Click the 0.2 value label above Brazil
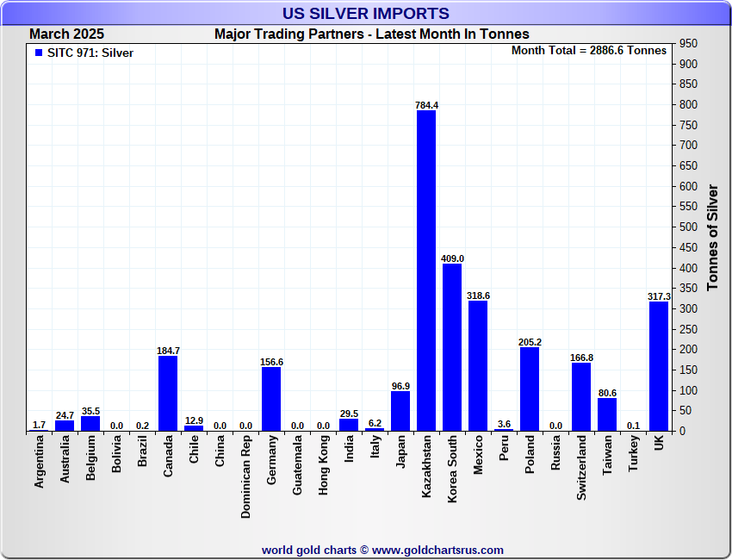This screenshot has height=560, width=732. (x=142, y=426)
